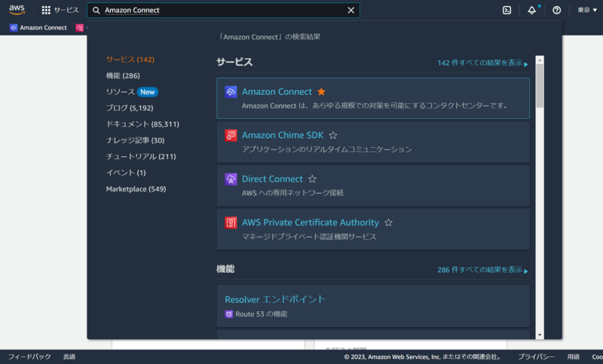Open the Amazon Connect service result
603x364 pixels.
[372, 99]
